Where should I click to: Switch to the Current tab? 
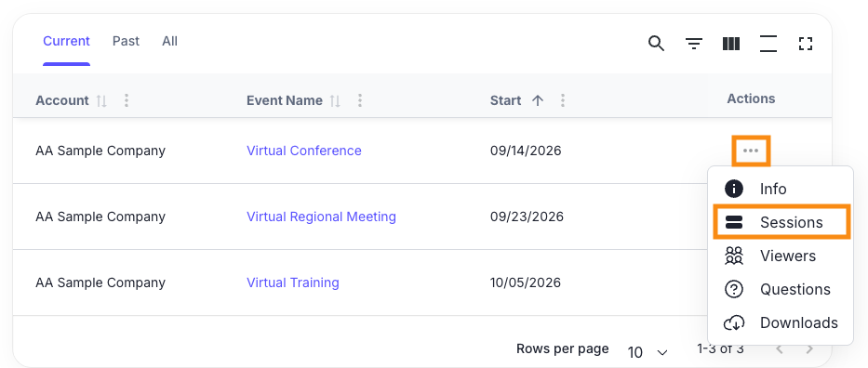(x=66, y=41)
